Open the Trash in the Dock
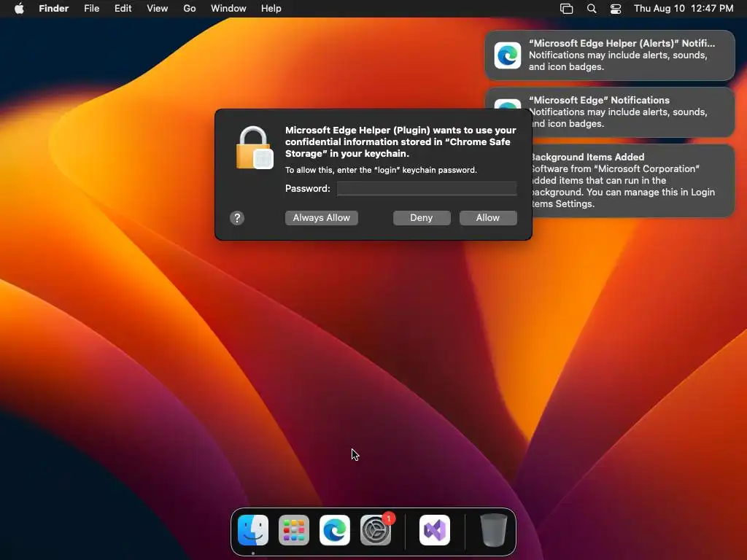The width and height of the screenshot is (747, 560). (x=494, y=530)
